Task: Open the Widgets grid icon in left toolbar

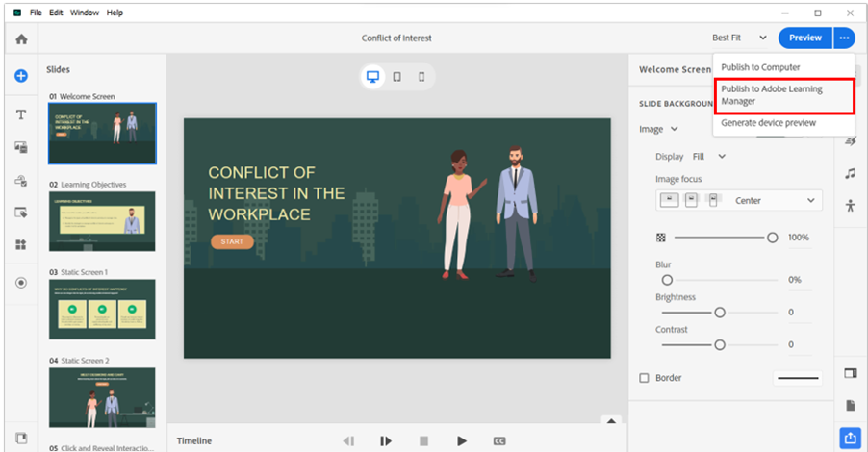Action: tap(20, 244)
